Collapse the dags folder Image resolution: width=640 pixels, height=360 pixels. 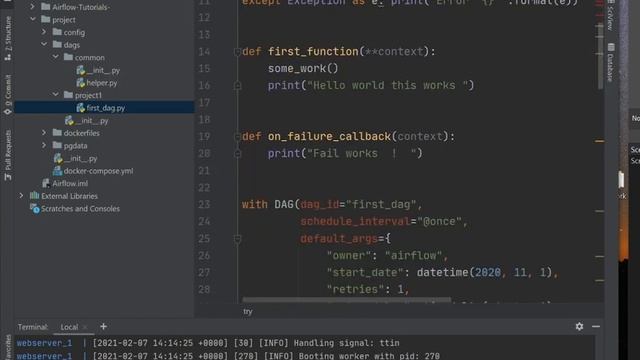(44, 44)
